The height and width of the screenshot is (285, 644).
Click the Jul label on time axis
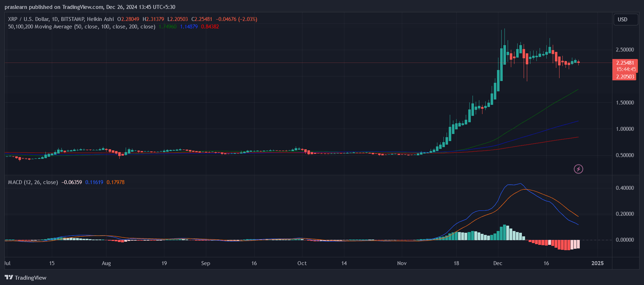tap(7, 263)
